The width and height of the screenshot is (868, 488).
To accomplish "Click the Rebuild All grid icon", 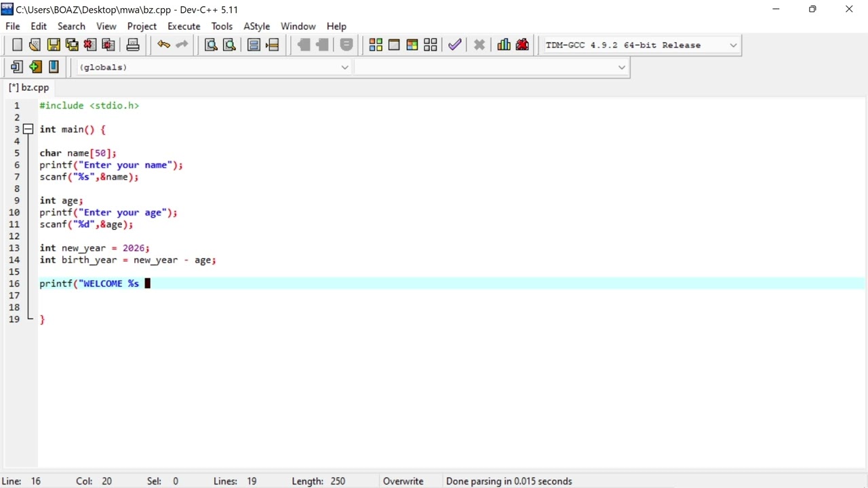I will point(431,45).
